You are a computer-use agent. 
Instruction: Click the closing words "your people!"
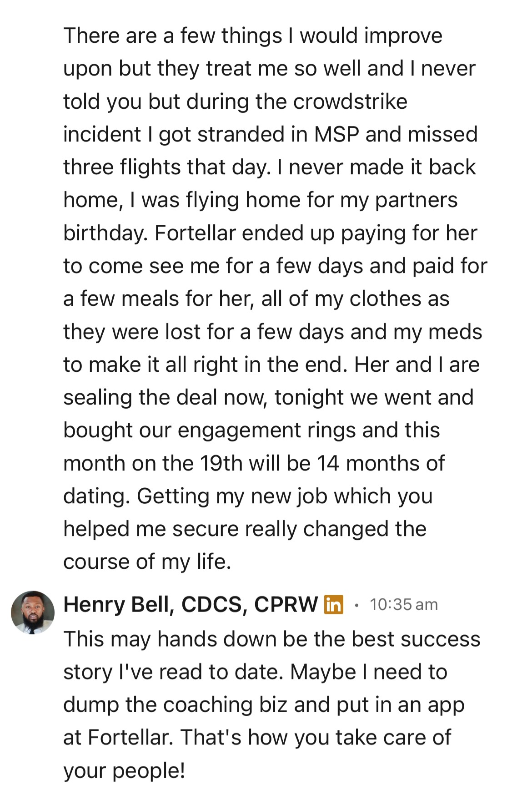coord(124,770)
